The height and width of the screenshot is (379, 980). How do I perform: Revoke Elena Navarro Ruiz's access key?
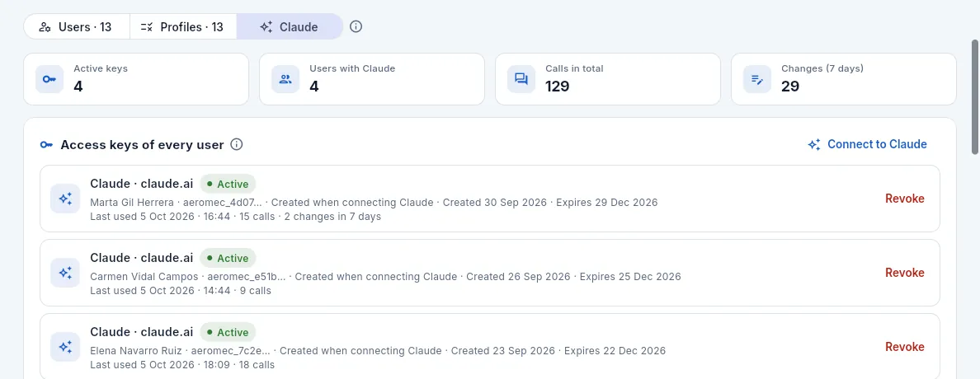coord(904,347)
